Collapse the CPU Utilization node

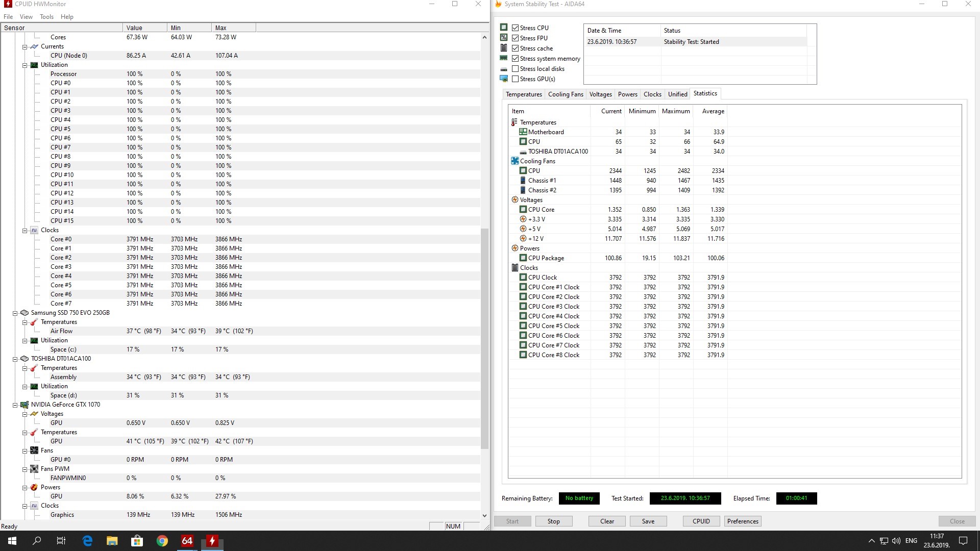click(24, 65)
